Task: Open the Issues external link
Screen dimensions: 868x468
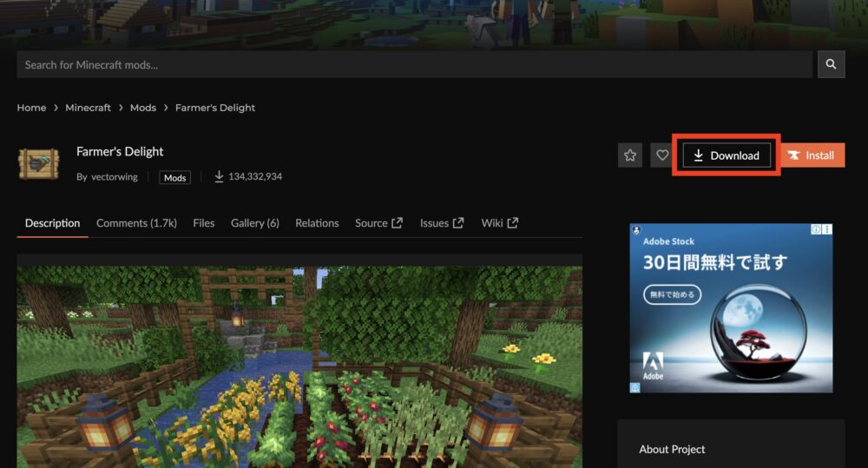Action: pyautogui.click(x=442, y=222)
